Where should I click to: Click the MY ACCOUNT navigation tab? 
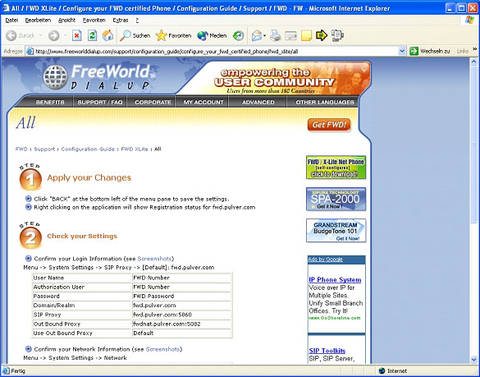(x=203, y=102)
